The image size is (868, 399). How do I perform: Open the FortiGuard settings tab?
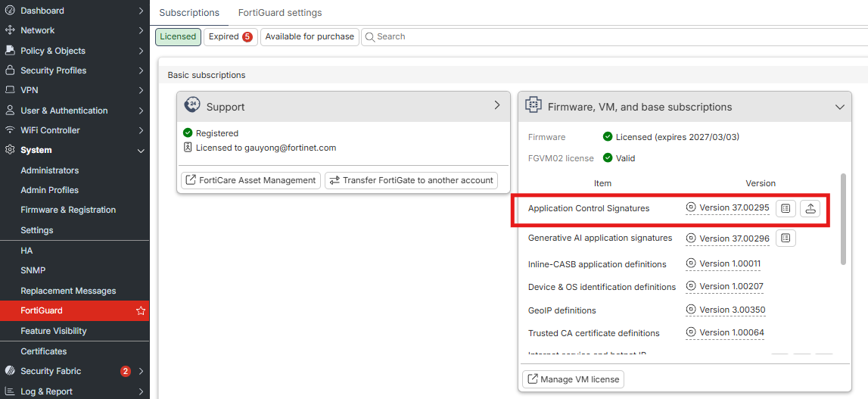(279, 12)
